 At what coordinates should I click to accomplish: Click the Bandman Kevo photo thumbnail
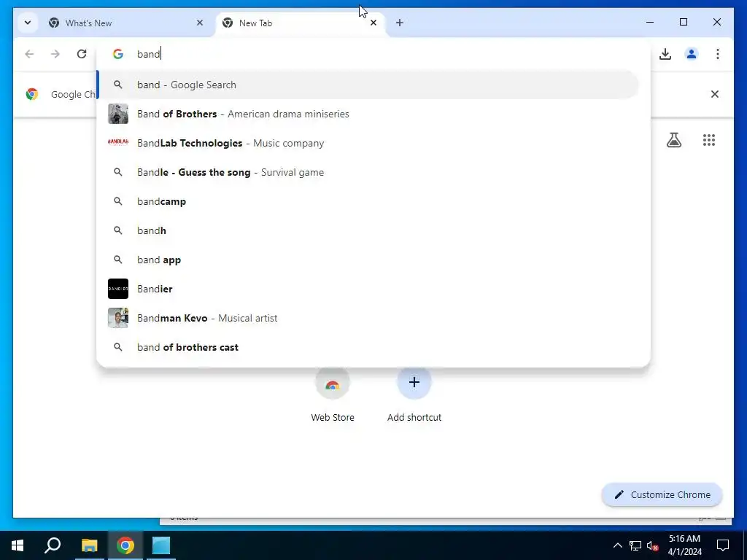pyautogui.click(x=118, y=318)
